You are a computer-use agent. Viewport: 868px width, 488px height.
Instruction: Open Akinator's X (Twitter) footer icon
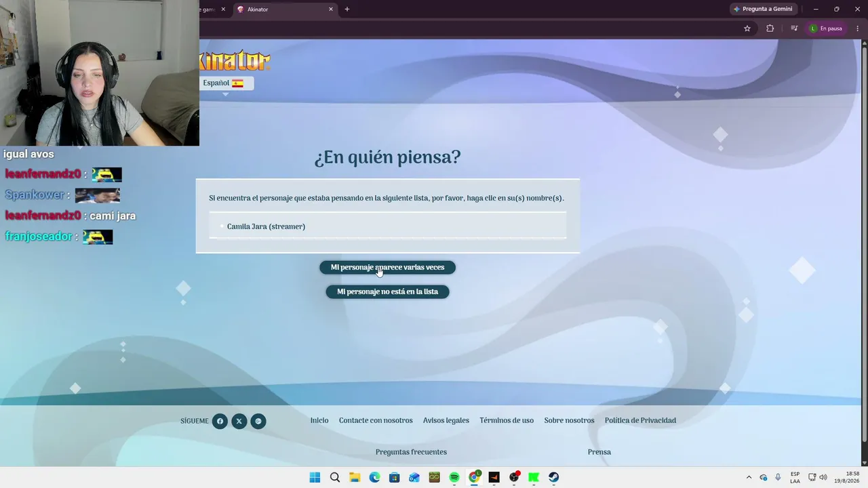coord(239,422)
